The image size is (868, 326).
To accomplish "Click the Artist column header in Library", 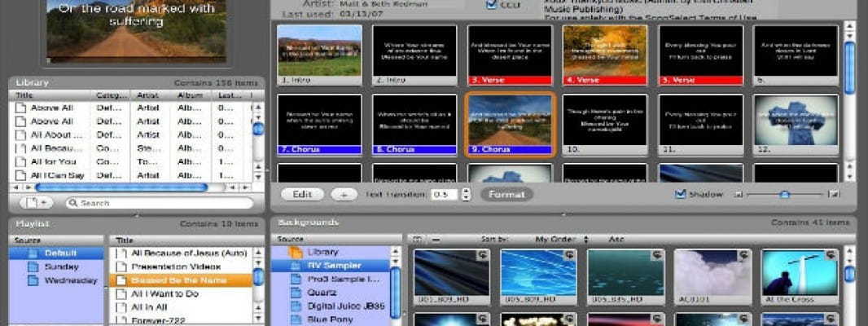I will coord(151,95).
